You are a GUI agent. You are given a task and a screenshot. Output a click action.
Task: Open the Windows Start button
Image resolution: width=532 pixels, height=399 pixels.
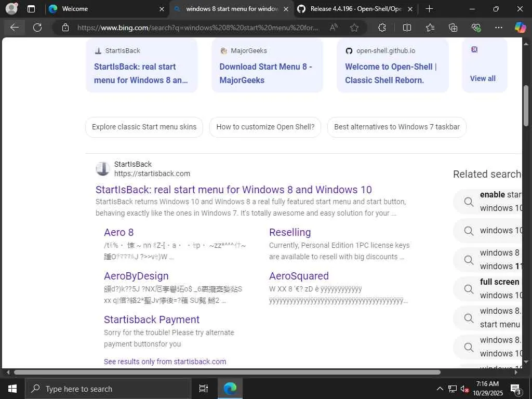12,389
